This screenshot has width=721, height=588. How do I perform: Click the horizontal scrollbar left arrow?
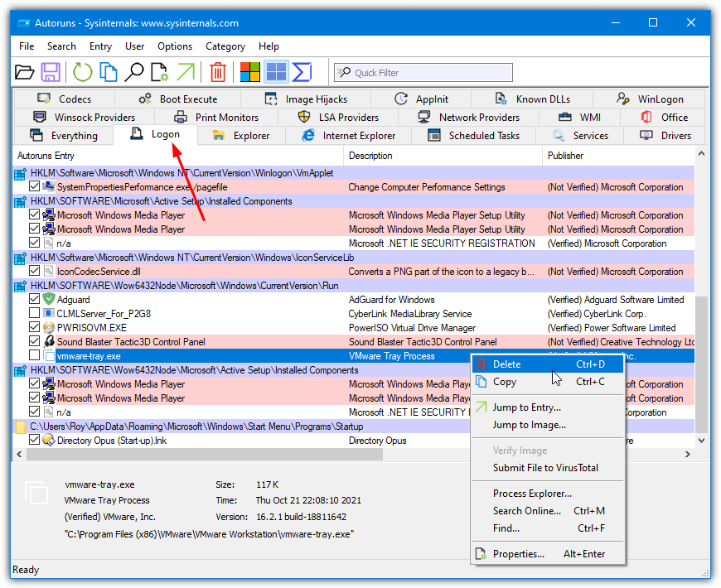[19, 454]
